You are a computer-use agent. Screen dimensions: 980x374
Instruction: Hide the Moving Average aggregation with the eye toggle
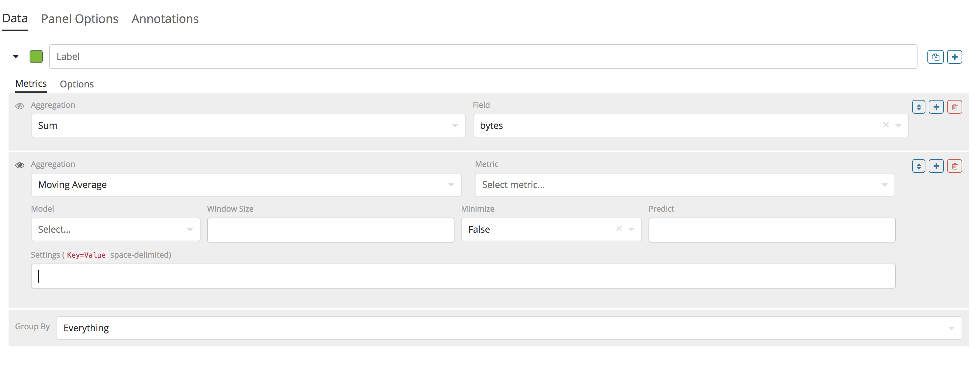(19, 165)
